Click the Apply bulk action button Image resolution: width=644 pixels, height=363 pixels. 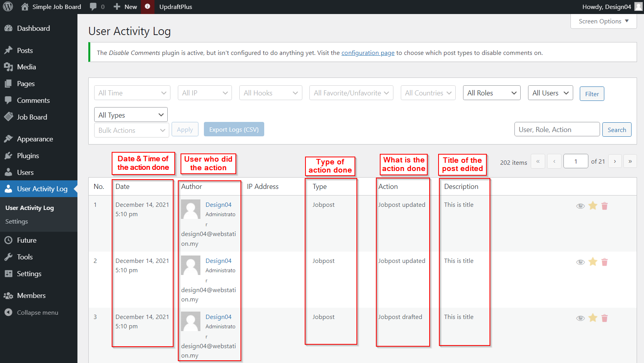[x=185, y=129]
